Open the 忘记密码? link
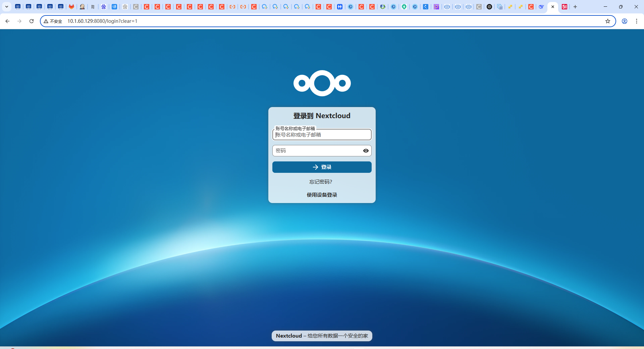 point(321,182)
